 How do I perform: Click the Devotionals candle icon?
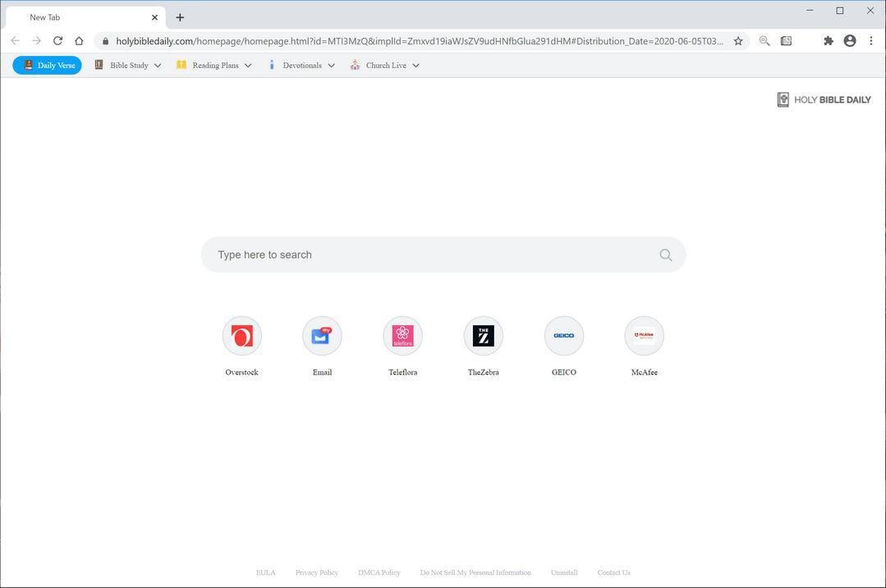(272, 64)
